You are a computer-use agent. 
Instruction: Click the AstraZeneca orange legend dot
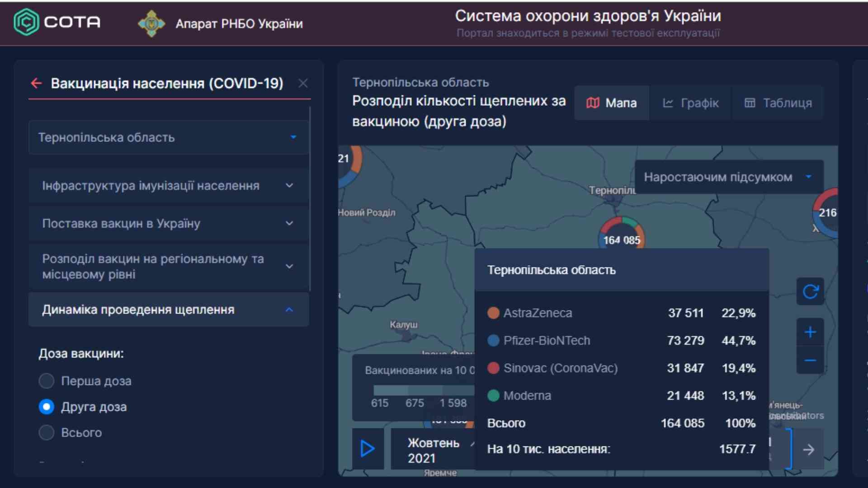493,313
